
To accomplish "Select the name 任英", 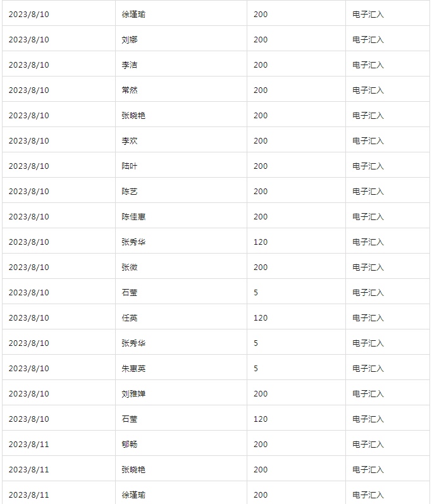I will pos(130,318).
